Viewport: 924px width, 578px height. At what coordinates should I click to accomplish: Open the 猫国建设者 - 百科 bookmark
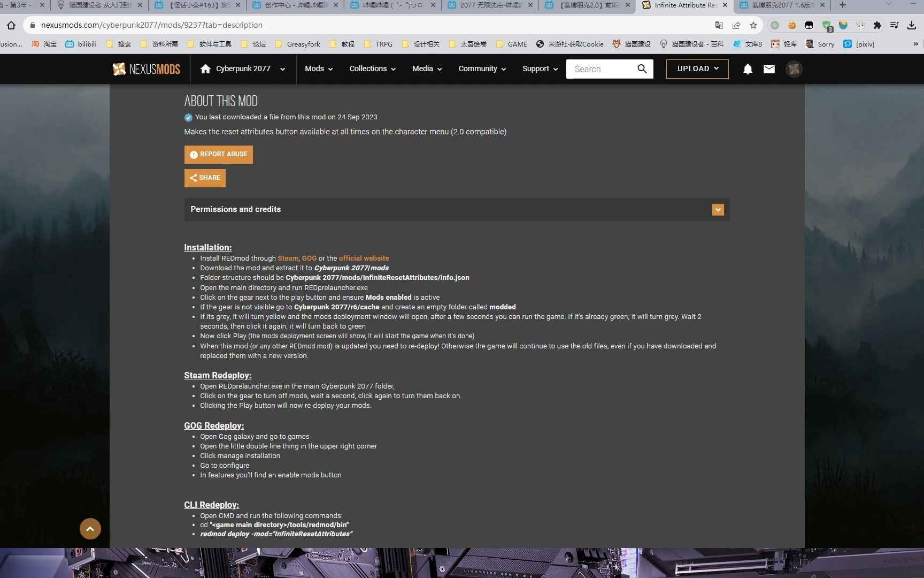click(692, 44)
